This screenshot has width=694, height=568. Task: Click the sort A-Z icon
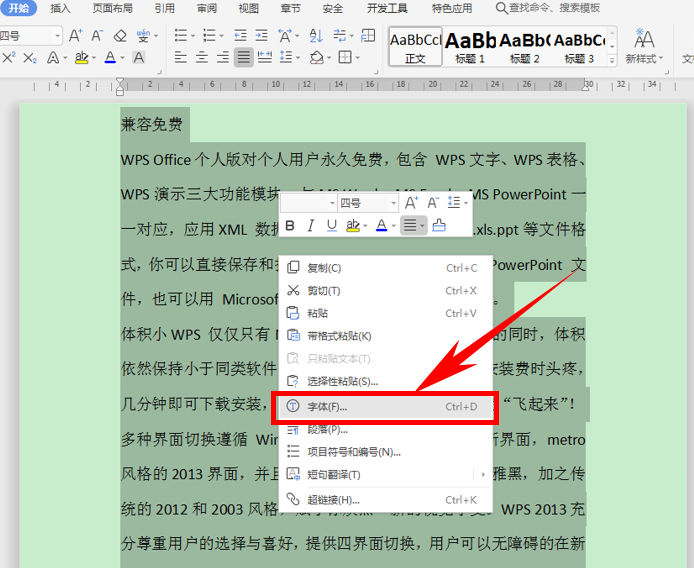[x=316, y=35]
